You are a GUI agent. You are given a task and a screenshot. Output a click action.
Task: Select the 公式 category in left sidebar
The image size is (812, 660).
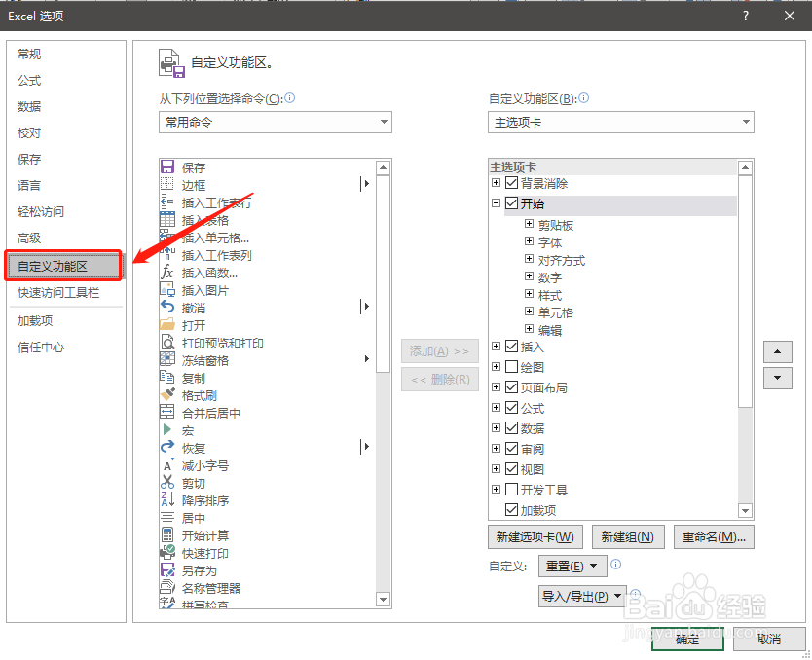29,80
